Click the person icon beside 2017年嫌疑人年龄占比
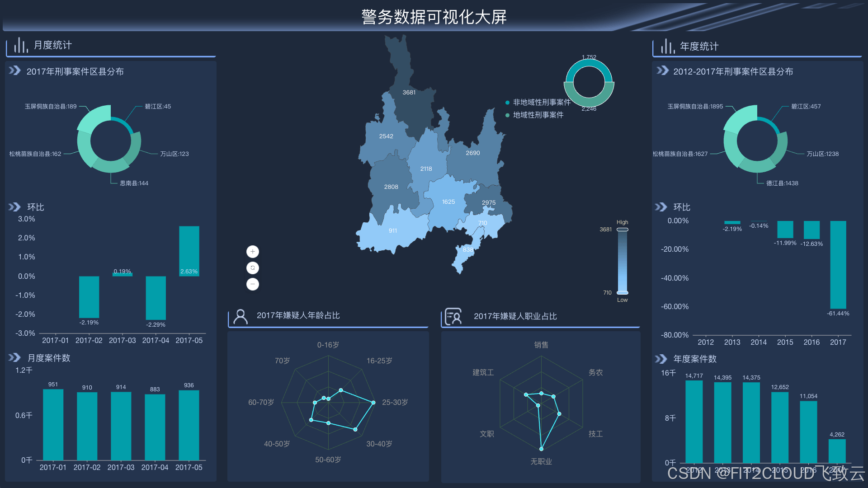 (241, 316)
